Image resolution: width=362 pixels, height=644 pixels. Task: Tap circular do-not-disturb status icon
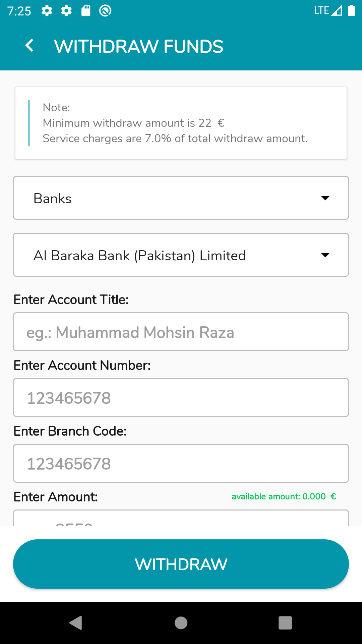pyautogui.click(x=105, y=11)
